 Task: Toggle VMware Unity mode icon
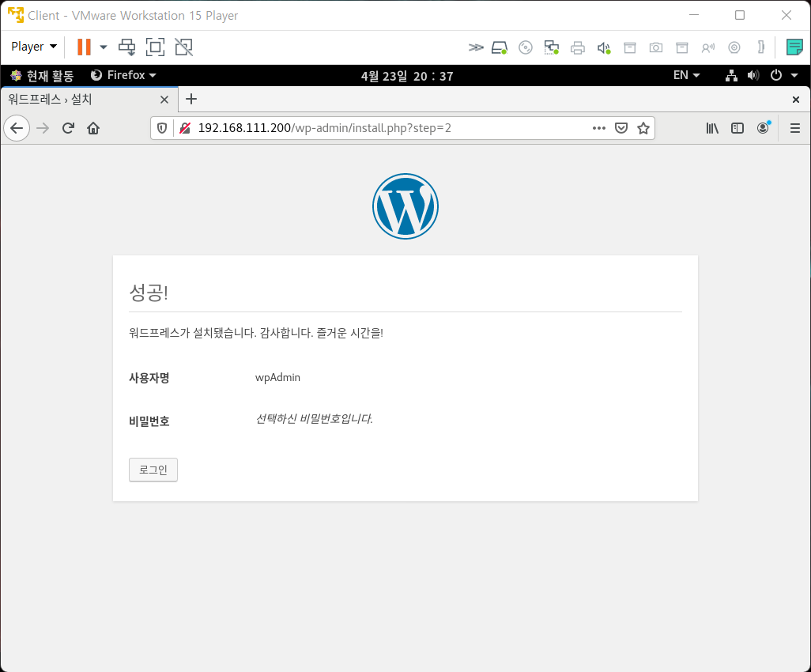point(183,47)
